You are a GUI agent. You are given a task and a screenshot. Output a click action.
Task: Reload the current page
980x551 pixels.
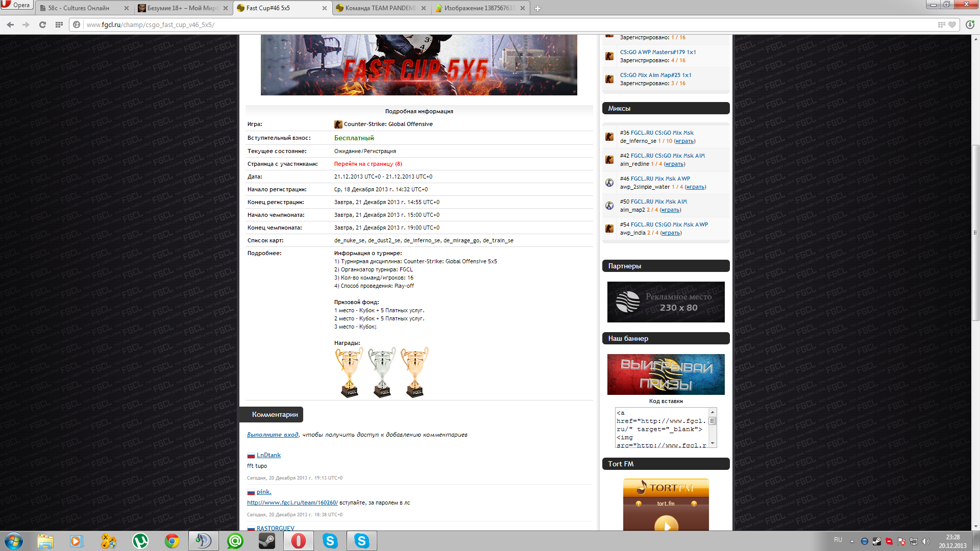click(x=43, y=24)
